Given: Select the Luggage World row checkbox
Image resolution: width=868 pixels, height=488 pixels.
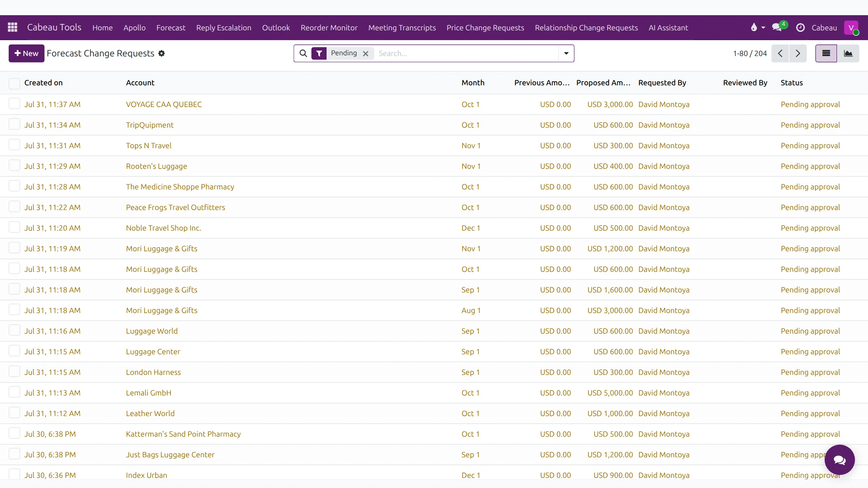Looking at the screenshot, I should pyautogui.click(x=14, y=330).
